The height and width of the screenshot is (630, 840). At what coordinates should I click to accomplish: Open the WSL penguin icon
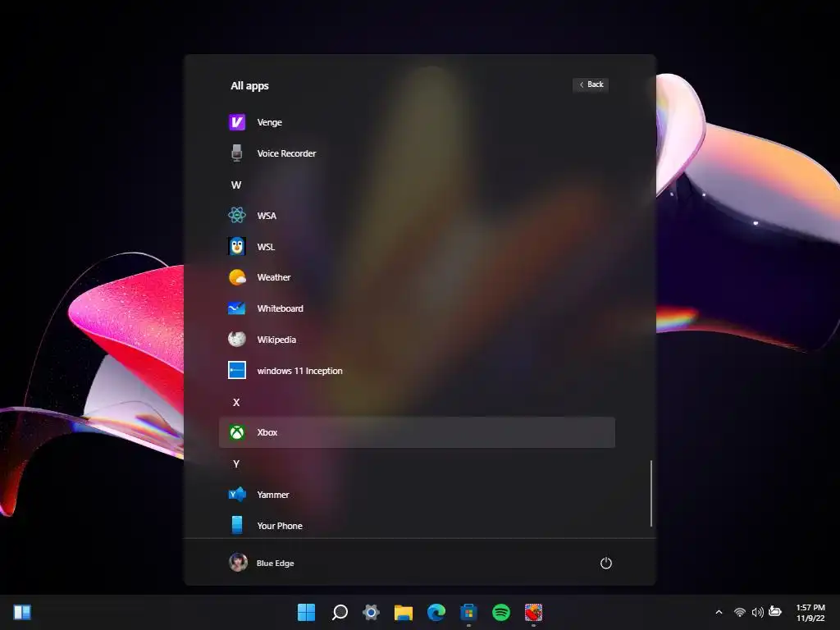pyautogui.click(x=237, y=246)
